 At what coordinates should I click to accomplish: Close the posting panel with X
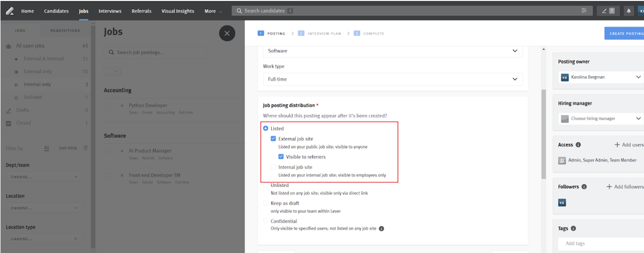[227, 33]
